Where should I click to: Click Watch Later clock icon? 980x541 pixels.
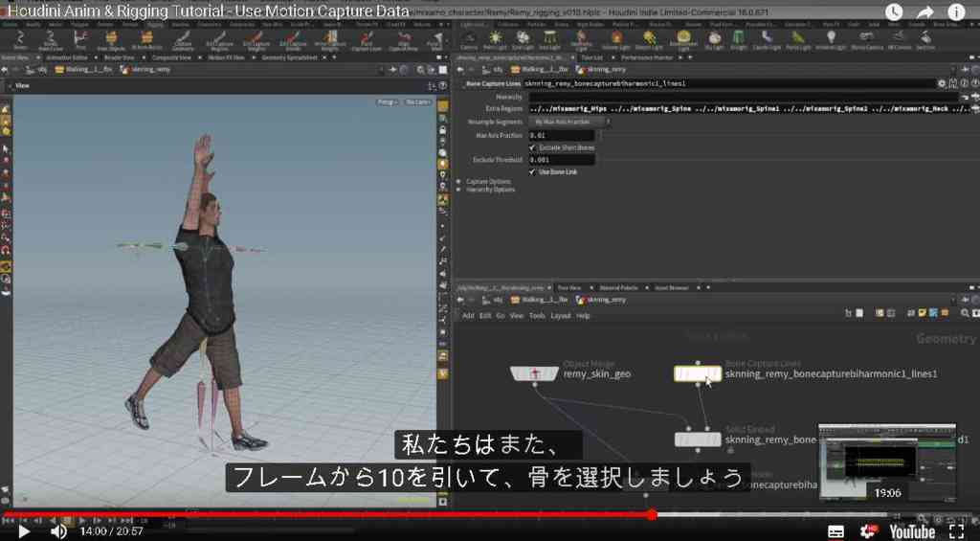tap(894, 11)
